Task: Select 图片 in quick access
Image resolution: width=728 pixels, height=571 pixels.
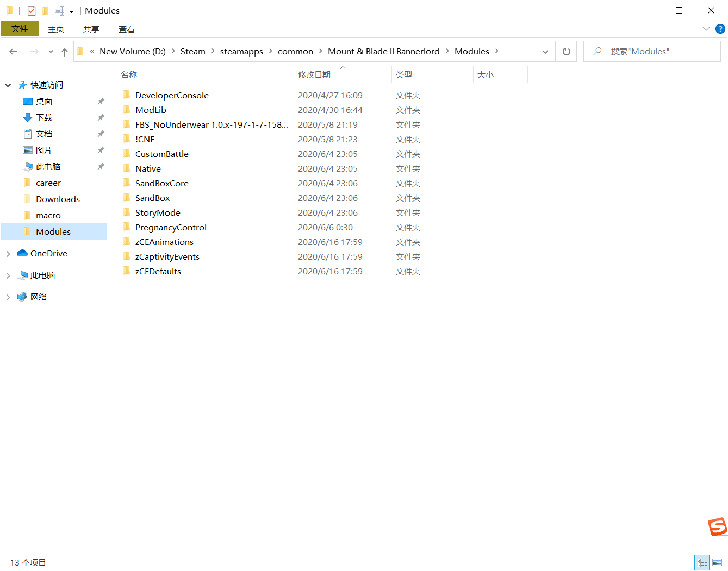Action: (x=44, y=150)
